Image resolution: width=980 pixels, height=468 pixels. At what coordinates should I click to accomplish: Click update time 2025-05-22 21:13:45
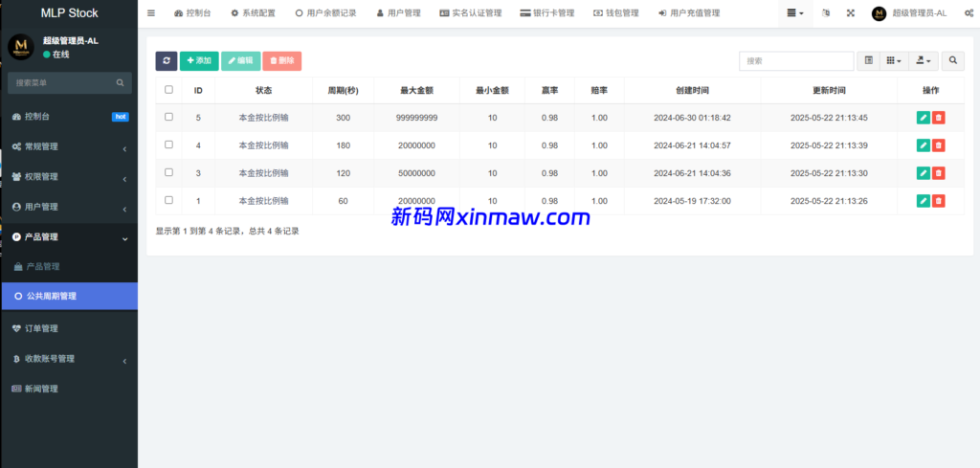point(829,118)
